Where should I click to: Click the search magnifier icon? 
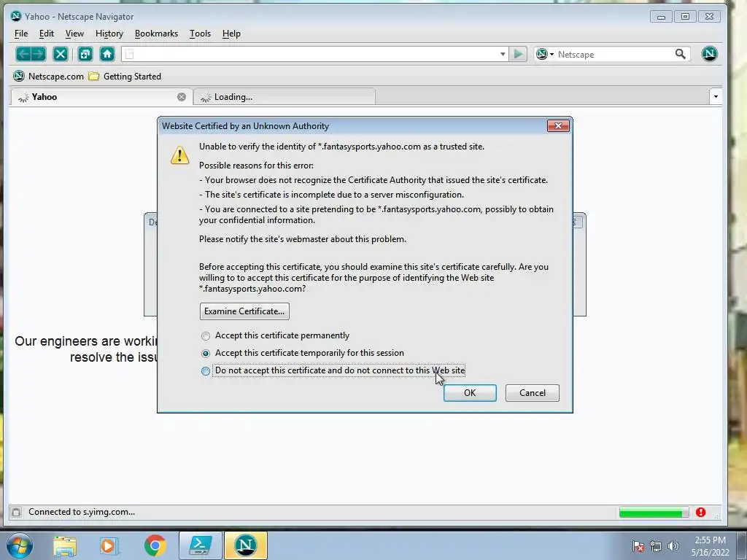(681, 54)
